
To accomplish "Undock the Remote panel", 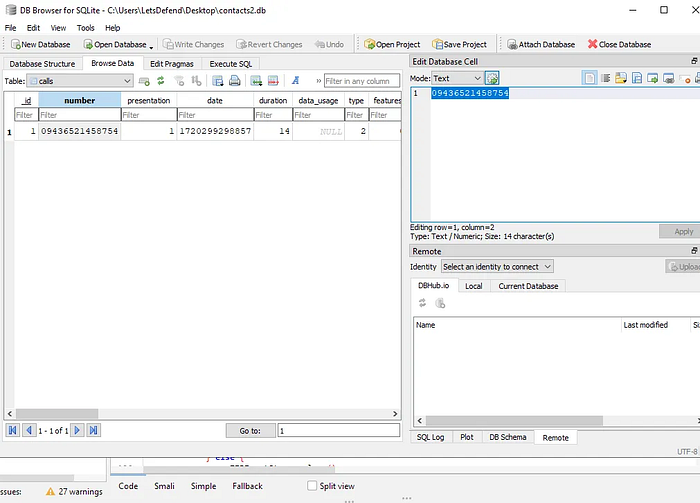I will (694, 251).
